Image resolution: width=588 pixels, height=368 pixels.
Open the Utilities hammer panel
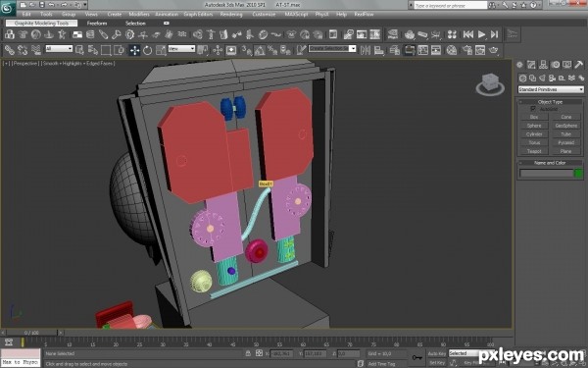click(578, 65)
